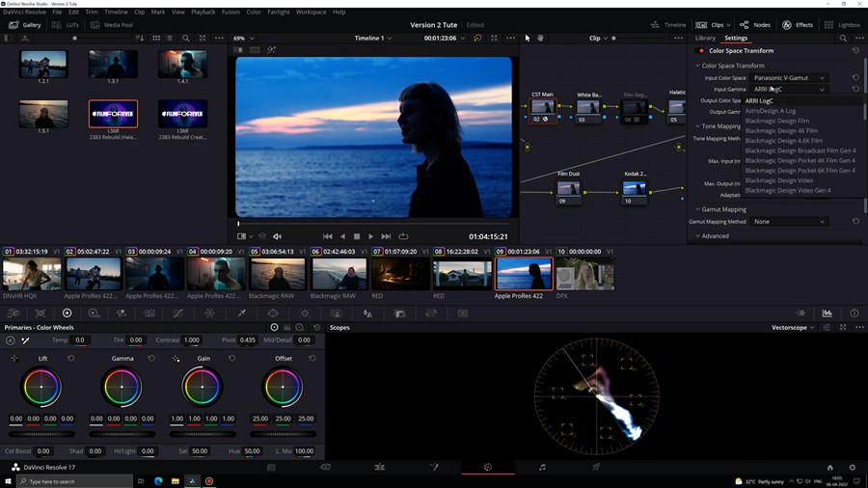
Task: Open Project Settings gear icon
Action: click(x=853, y=468)
